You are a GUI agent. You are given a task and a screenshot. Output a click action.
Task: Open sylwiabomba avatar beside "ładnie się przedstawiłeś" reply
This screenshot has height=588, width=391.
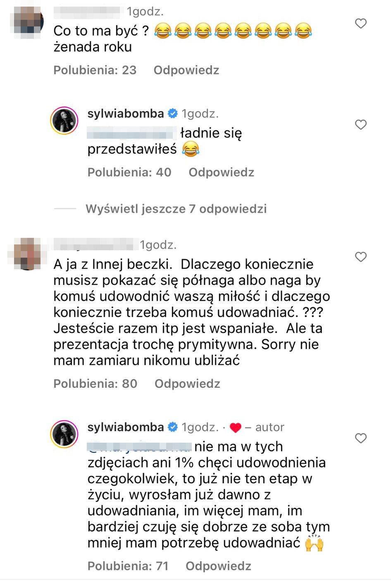tap(64, 121)
